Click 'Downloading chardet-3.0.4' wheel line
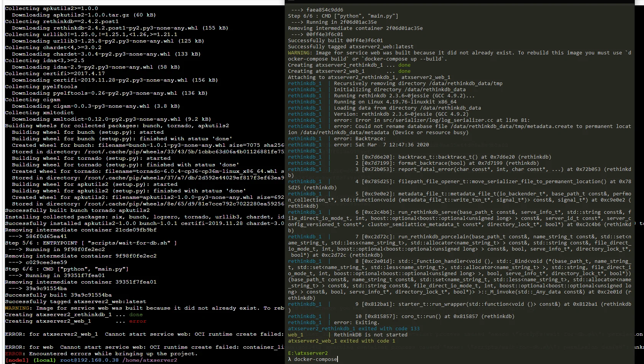This screenshot has height=364, width=644. [x=106, y=54]
